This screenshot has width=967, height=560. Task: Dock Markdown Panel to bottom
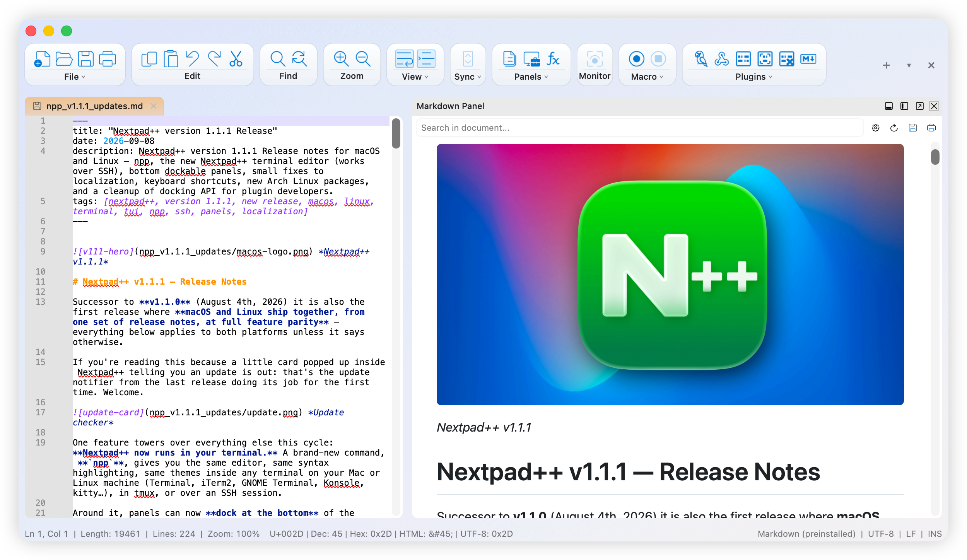click(x=889, y=106)
